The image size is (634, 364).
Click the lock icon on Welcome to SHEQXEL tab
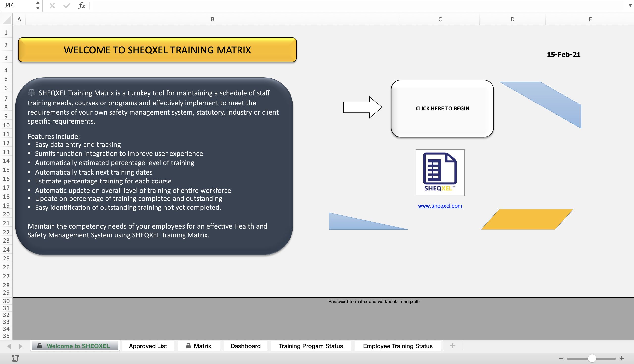click(x=40, y=346)
